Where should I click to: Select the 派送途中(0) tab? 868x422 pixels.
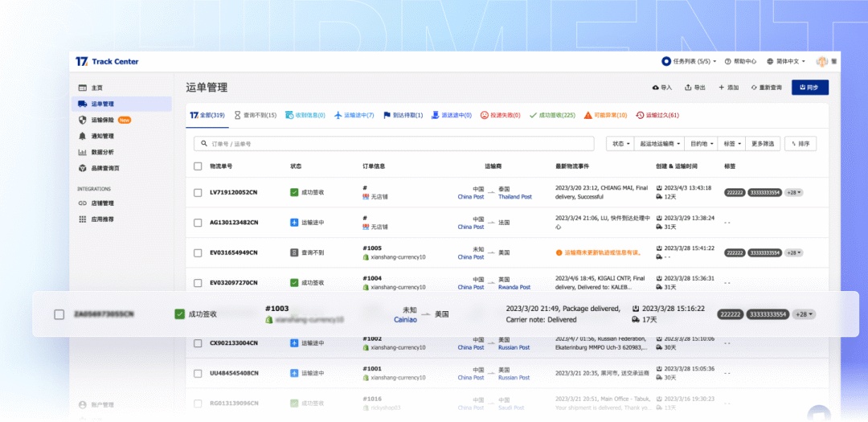452,115
